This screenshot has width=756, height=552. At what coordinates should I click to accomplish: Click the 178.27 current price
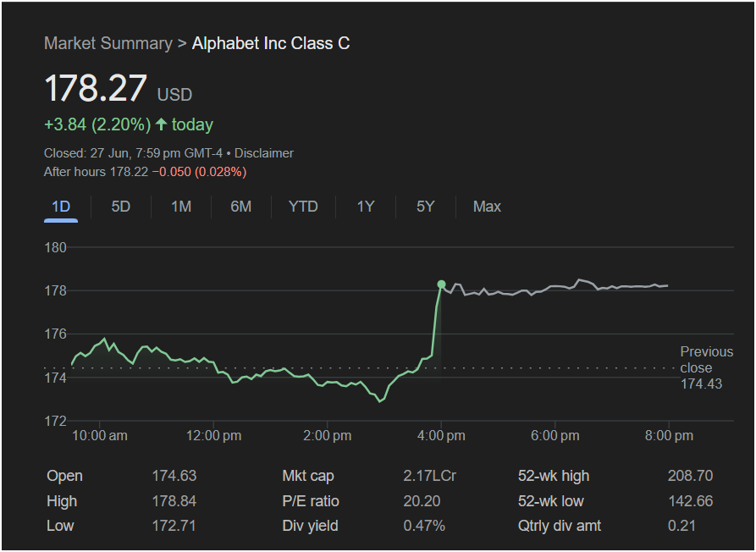[96, 88]
